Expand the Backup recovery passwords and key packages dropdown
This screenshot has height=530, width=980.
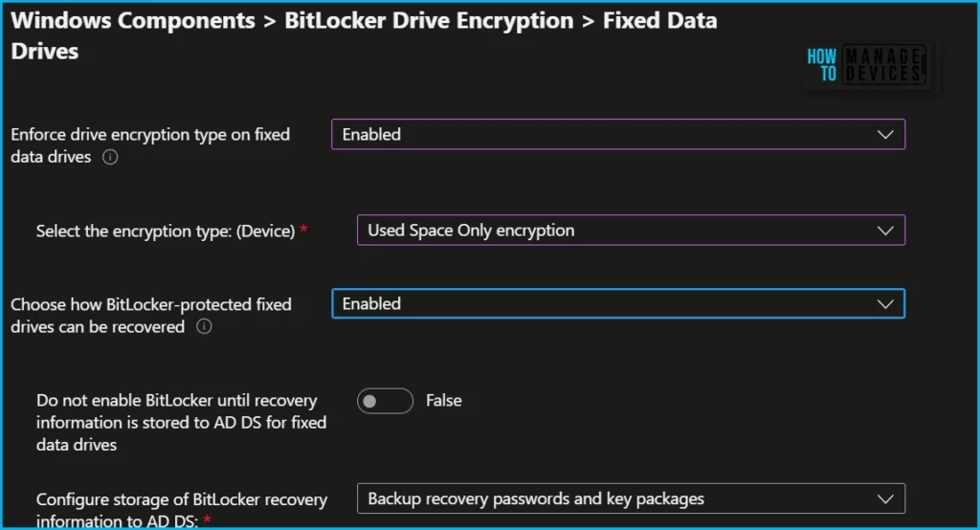630,498
